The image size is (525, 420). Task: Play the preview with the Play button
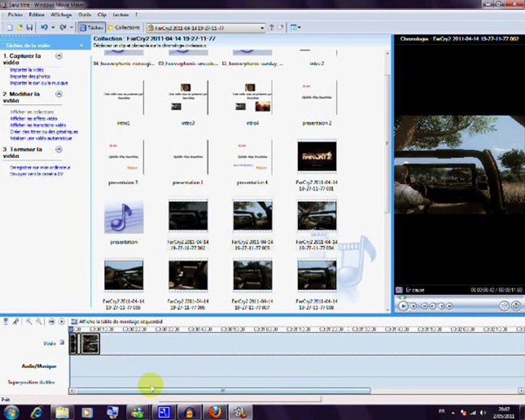point(404,306)
